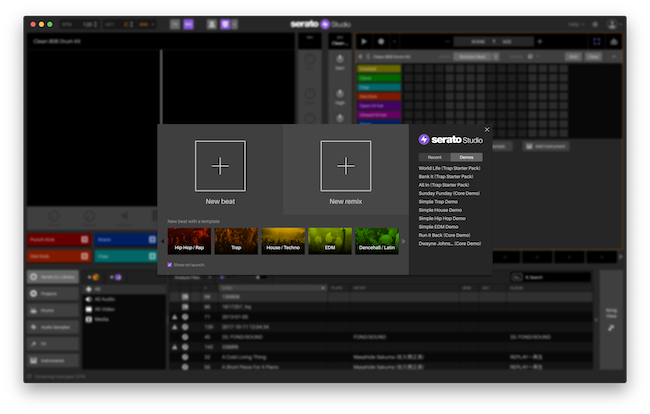Choose Hip Hop / Rap template

pos(189,241)
